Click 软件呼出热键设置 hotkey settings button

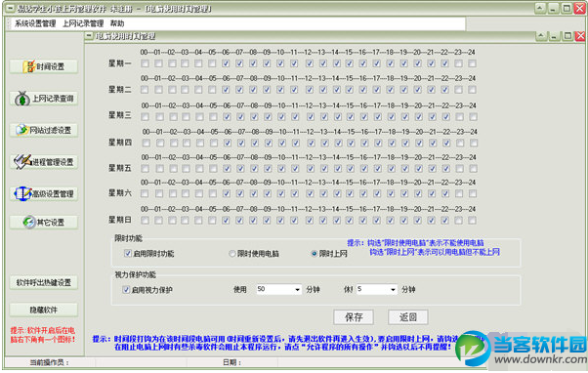pos(44,282)
